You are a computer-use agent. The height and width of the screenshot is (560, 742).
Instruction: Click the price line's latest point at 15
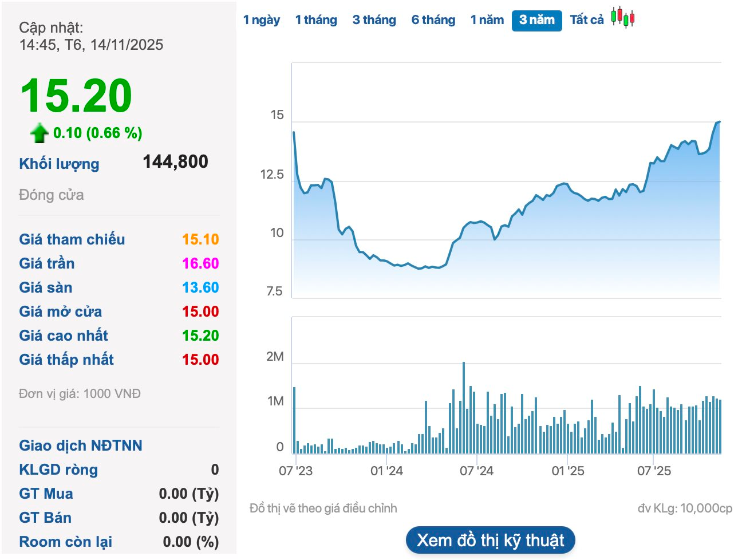click(719, 122)
